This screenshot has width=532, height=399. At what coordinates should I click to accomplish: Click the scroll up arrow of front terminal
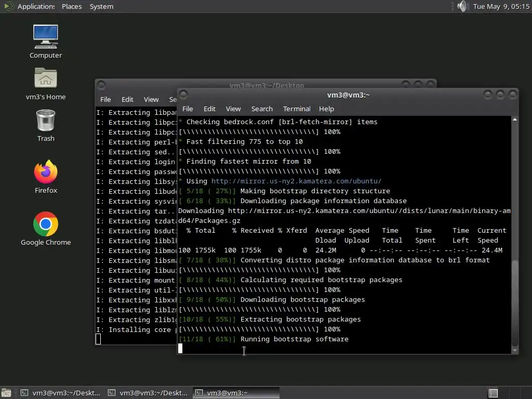point(515,119)
